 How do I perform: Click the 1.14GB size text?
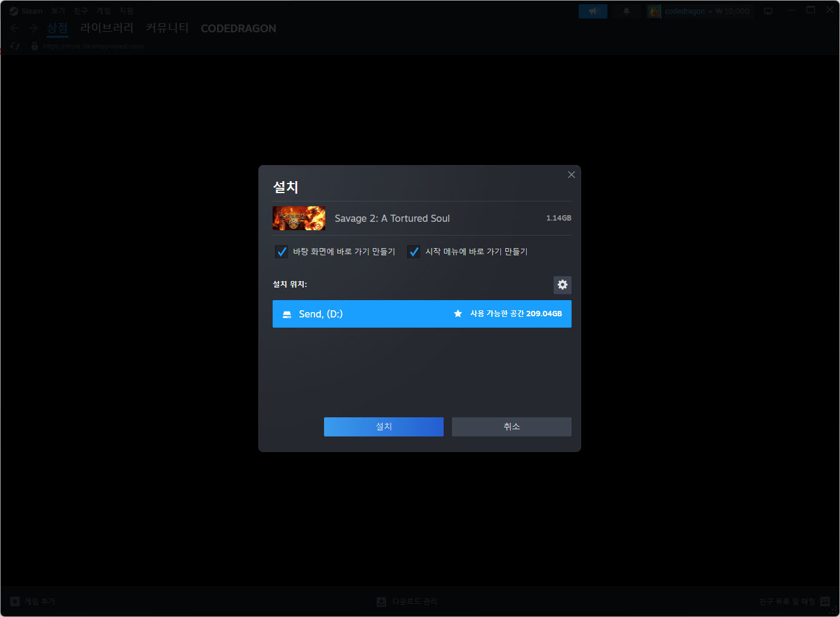tap(558, 218)
